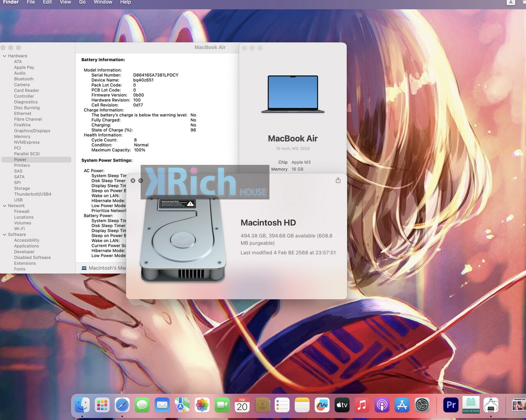Open Calendar showing Feb 20
The width and height of the screenshot is (526, 420).
(242, 405)
